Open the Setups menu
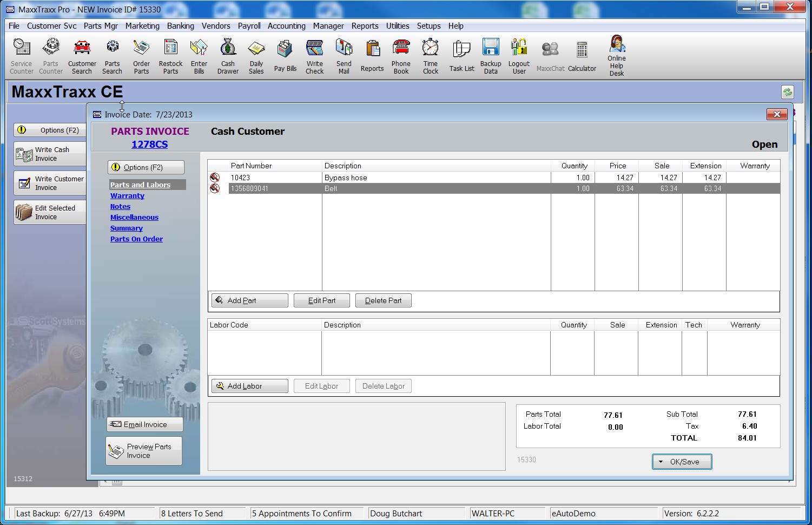812x525 pixels. (x=428, y=26)
